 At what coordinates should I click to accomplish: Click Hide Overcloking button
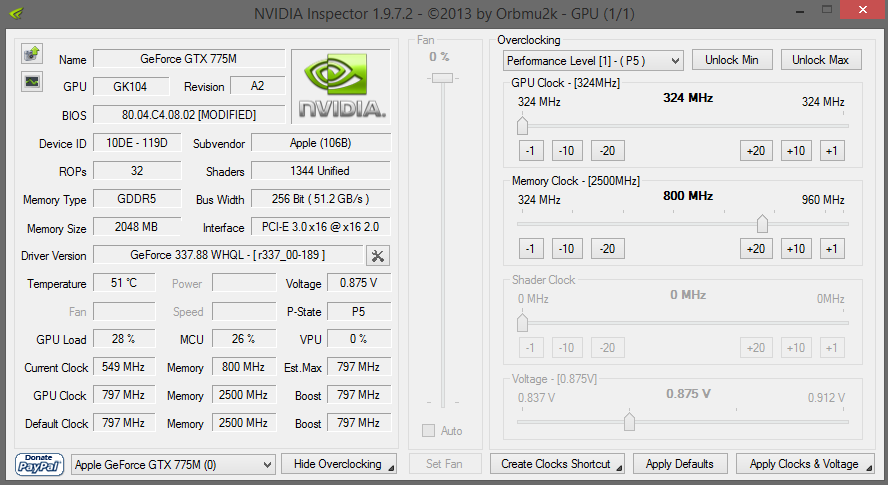coord(339,464)
